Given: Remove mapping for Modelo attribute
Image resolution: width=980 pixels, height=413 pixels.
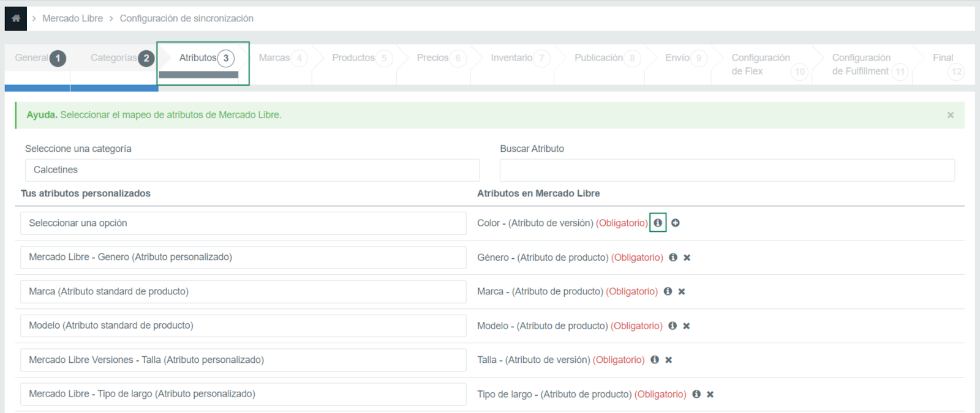Looking at the screenshot, I should point(687,326).
